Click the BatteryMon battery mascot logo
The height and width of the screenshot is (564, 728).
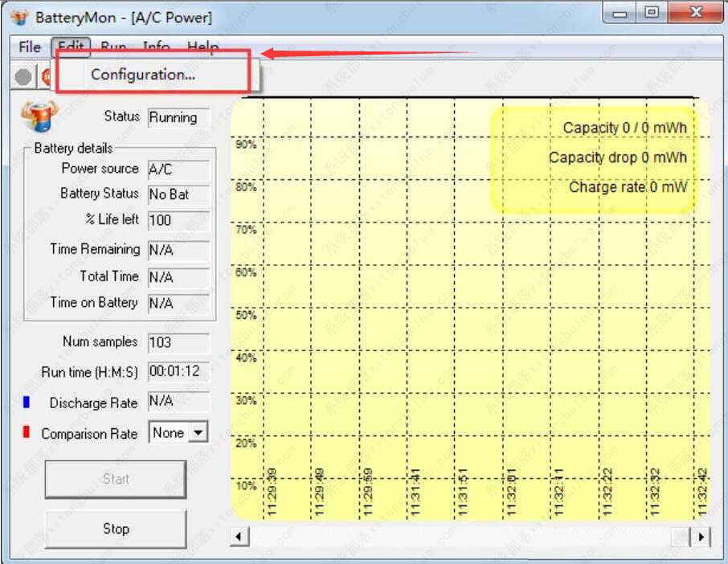(39, 116)
